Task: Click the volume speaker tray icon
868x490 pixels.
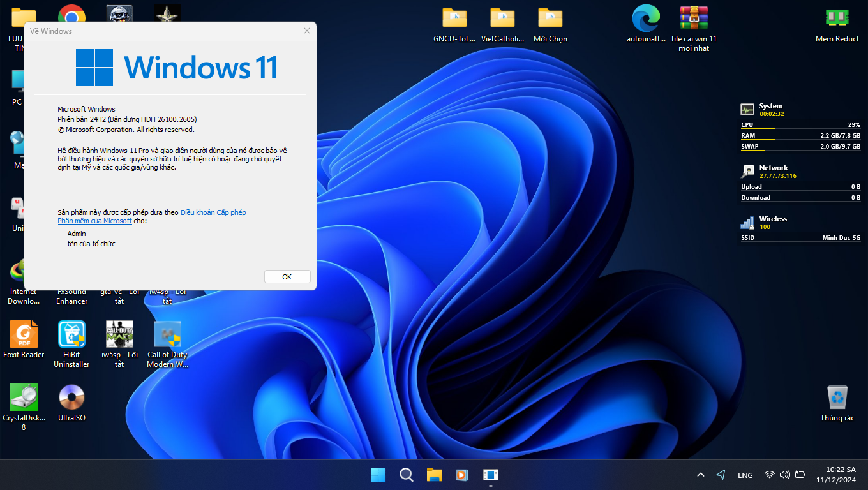Action: (784, 475)
